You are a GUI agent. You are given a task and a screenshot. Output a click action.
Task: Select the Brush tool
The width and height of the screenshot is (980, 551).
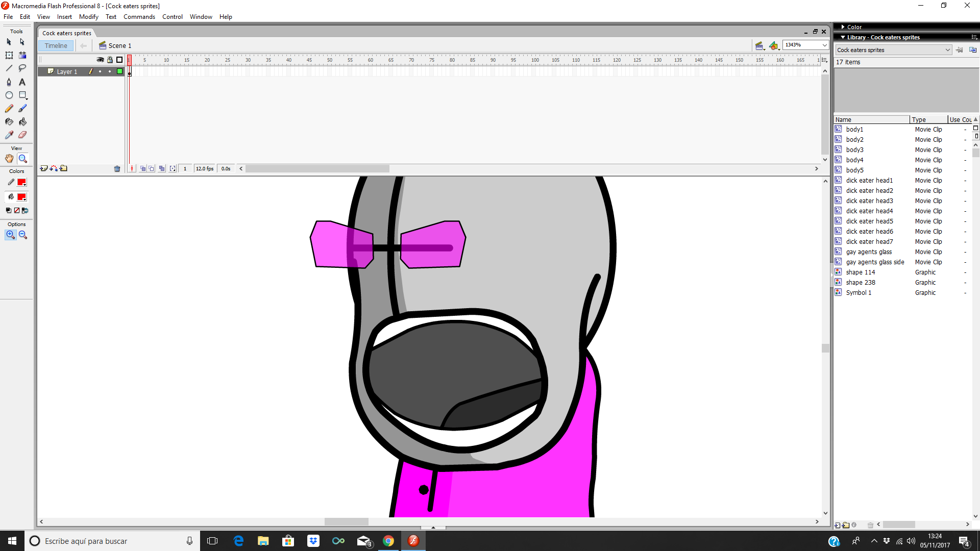pyautogui.click(x=22, y=108)
